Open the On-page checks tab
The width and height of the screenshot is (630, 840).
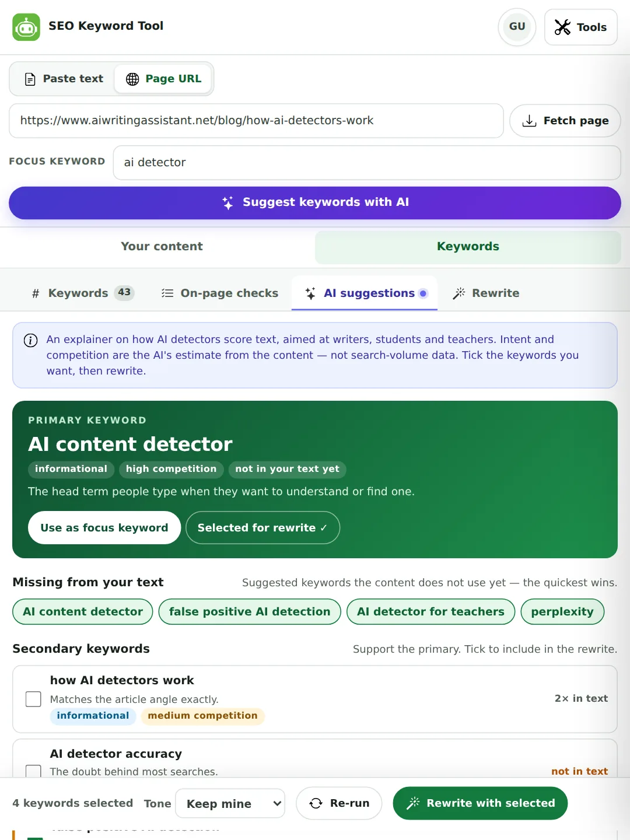220,293
